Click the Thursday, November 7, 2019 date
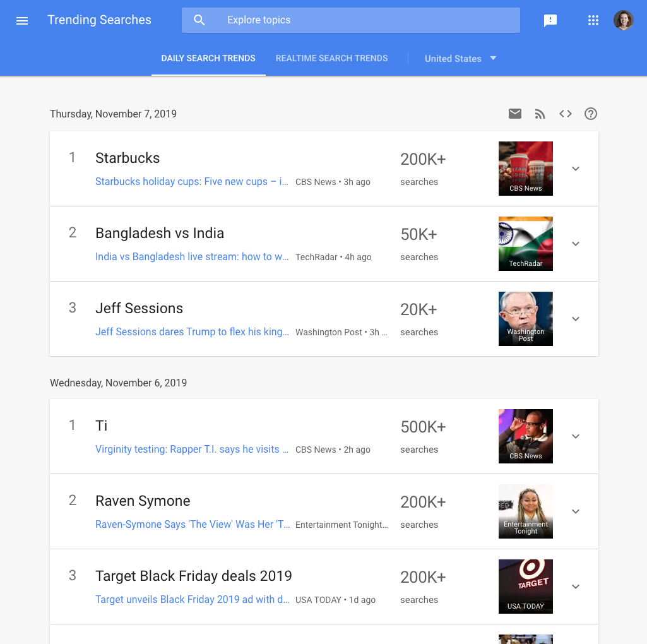The height and width of the screenshot is (644, 647). tap(113, 114)
